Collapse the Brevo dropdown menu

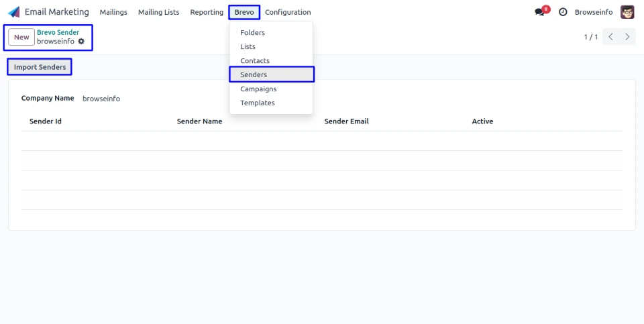(244, 12)
